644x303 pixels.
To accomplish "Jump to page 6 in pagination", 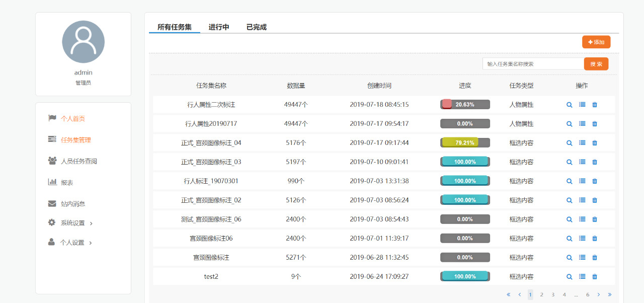I will point(587,294).
